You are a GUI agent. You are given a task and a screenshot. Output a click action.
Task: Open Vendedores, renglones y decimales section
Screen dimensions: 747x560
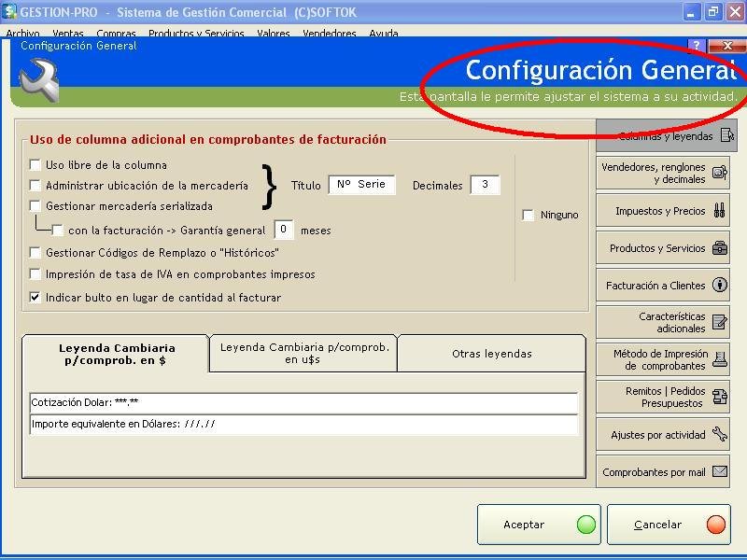click(x=666, y=173)
